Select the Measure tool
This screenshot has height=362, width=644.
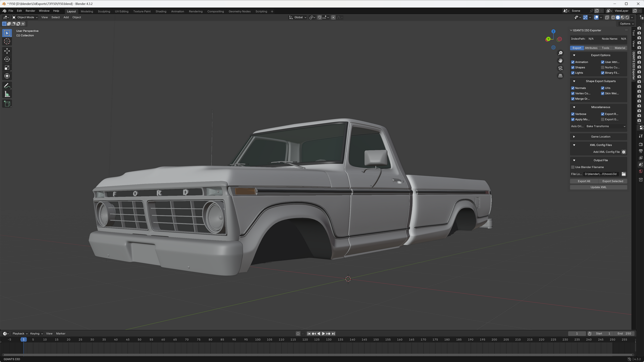point(7,95)
